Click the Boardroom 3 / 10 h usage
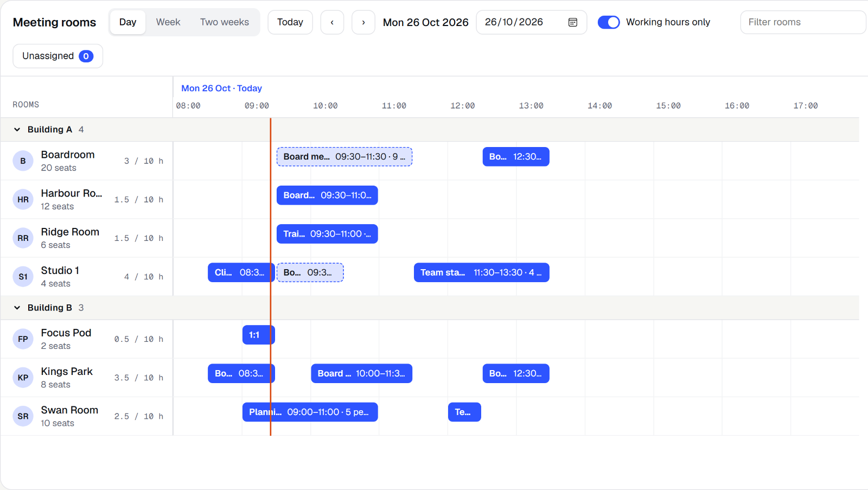This screenshot has height=490, width=868. [x=144, y=161]
